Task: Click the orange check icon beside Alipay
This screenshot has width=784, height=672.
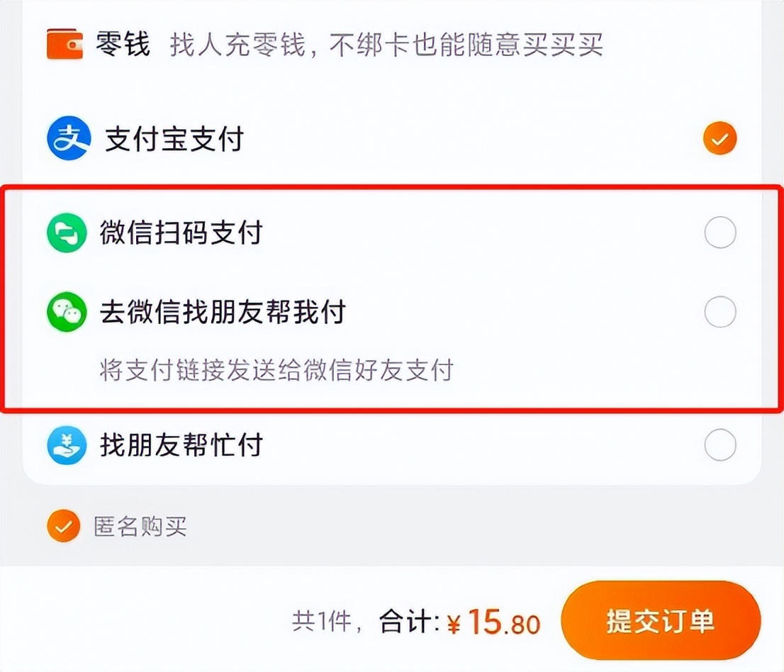Action: 719,138
